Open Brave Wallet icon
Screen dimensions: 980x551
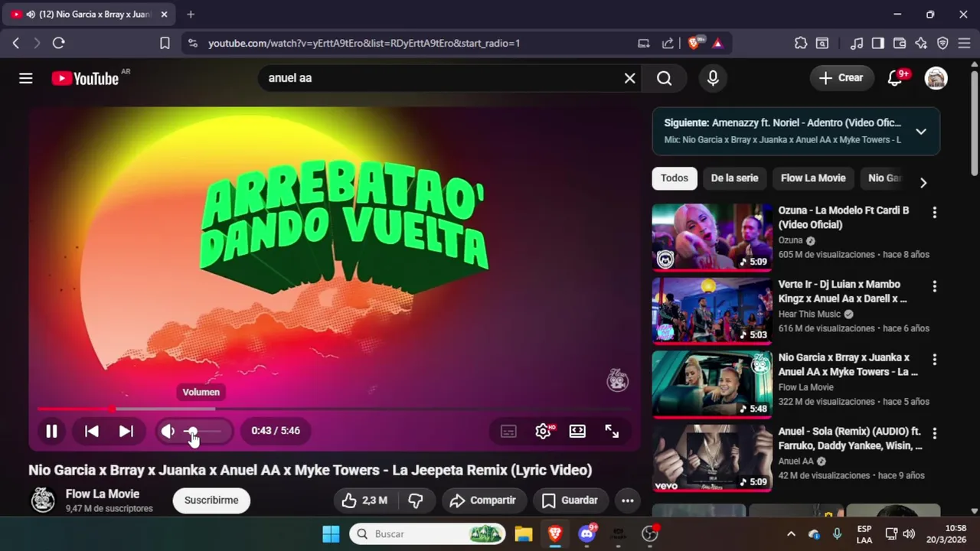point(900,44)
